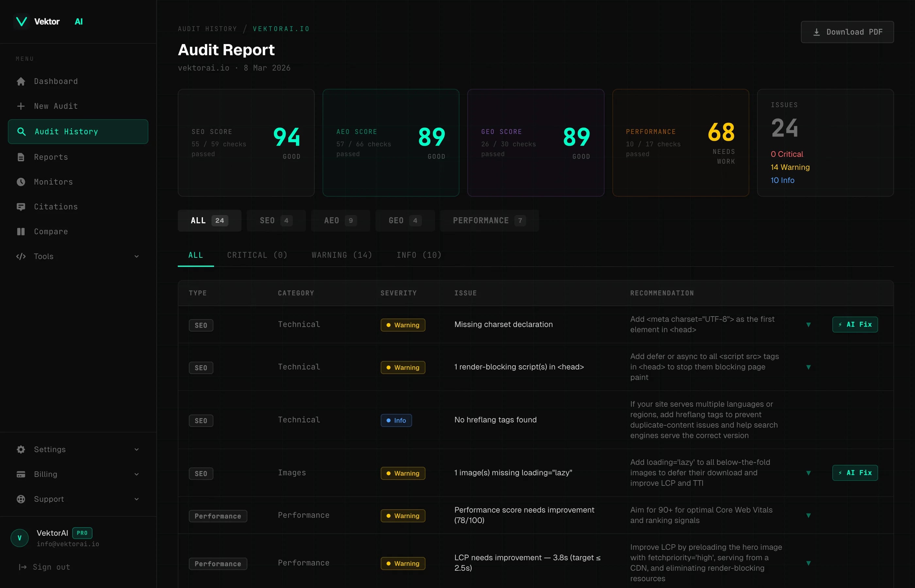Start a New Audit using the plus icon
The image size is (915, 588).
pos(21,106)
